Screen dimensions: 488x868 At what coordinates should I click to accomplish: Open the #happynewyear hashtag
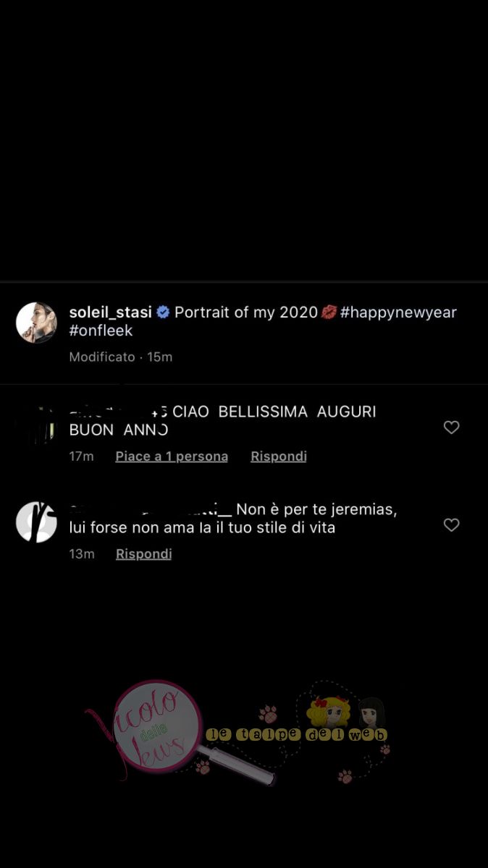pyautogui.click(x=398, y=312)
